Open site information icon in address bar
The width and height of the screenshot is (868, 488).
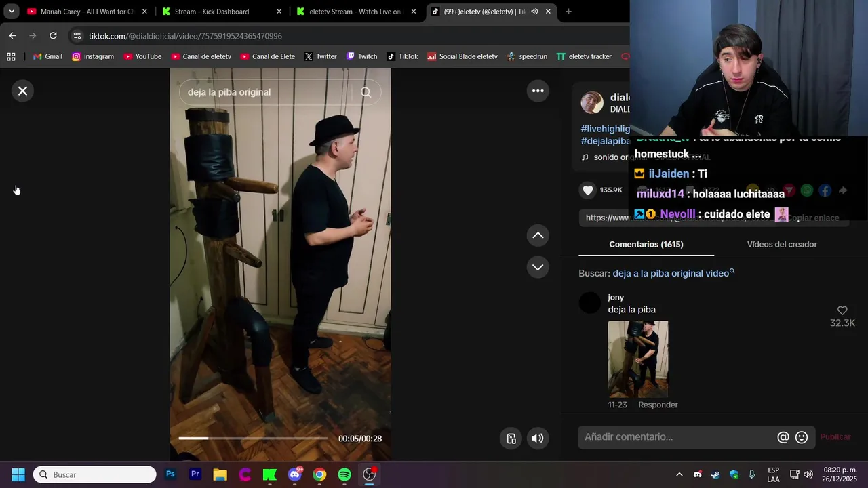(77, 36)
